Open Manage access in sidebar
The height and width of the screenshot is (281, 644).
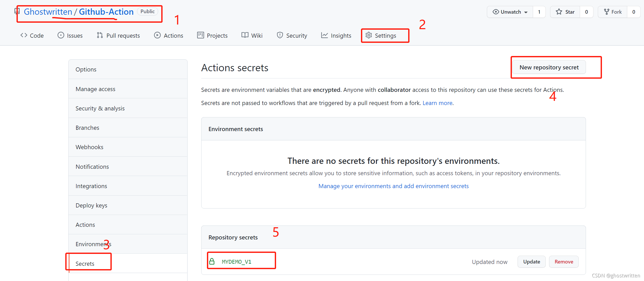coord(95,89)
